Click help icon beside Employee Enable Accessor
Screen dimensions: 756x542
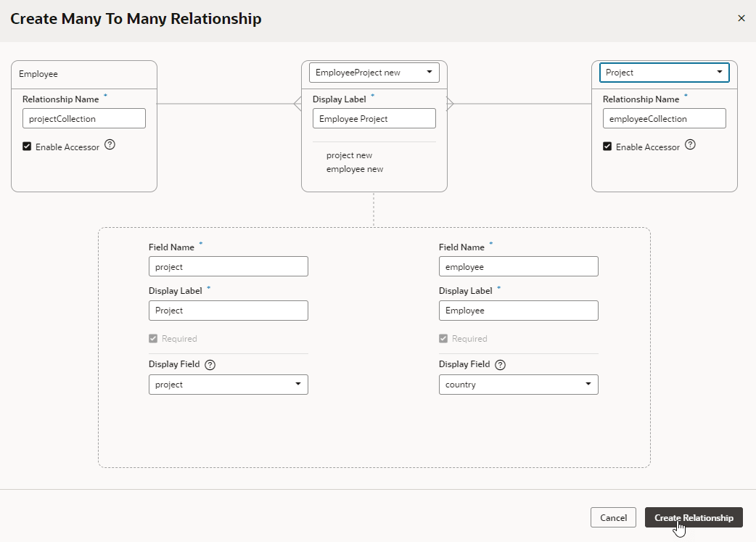(110, 145)
